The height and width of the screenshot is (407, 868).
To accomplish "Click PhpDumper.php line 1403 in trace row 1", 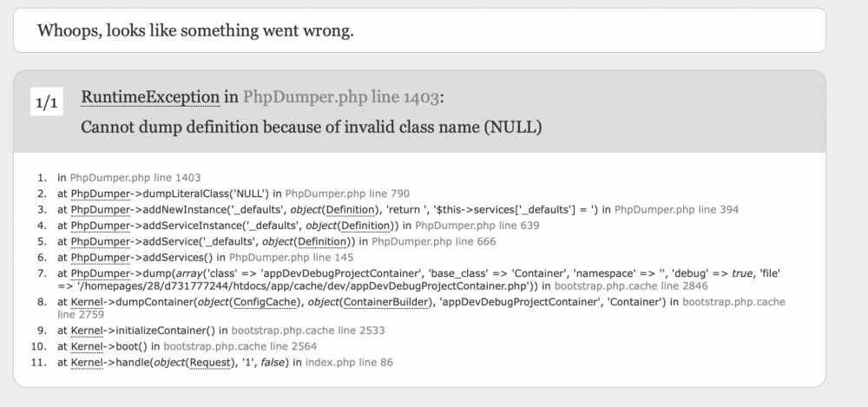I will [x=135, y=178].
